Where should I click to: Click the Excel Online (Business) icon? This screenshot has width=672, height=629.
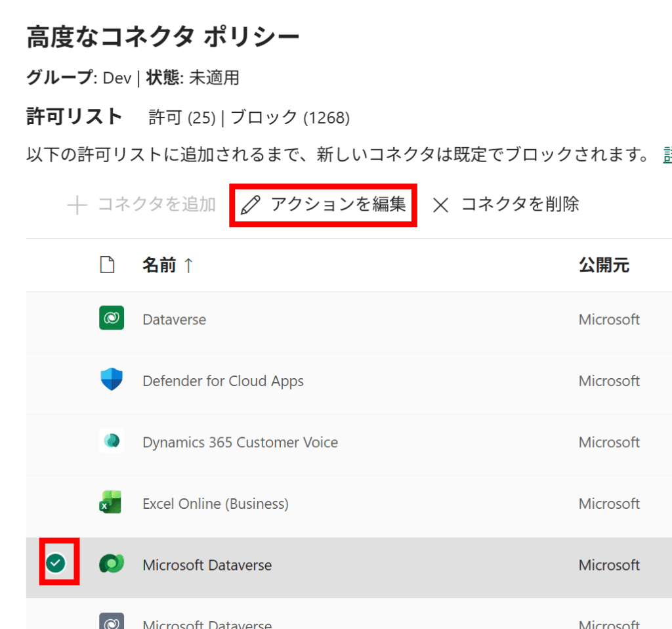click(x=112, y=504)
